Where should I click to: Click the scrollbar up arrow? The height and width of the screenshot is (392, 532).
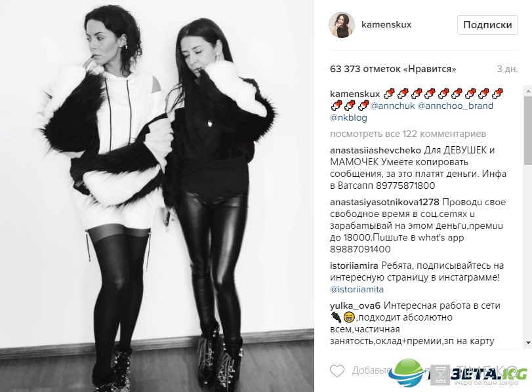coord(528,91)
